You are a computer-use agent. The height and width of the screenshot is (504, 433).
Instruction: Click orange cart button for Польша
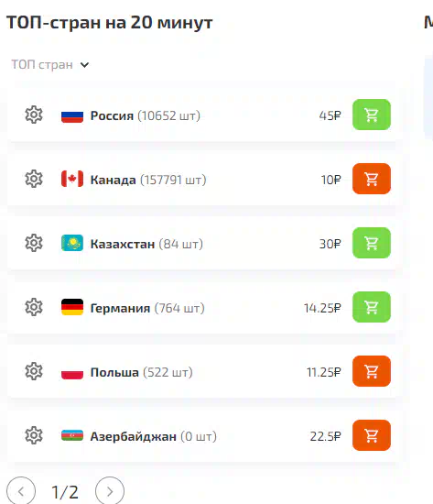pos(372,371)
